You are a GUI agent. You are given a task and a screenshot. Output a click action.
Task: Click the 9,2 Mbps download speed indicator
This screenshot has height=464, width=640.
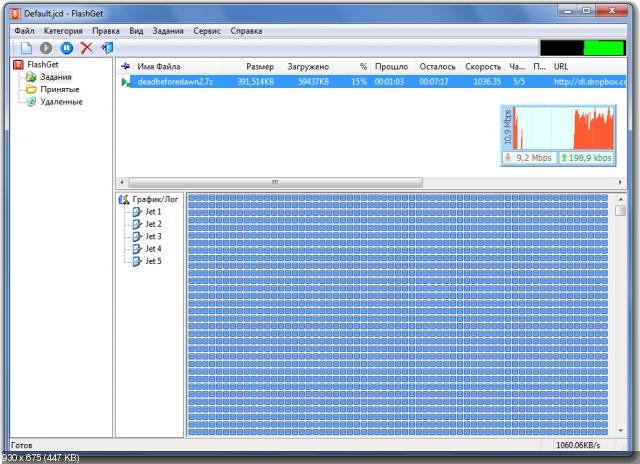coord(529,158)
